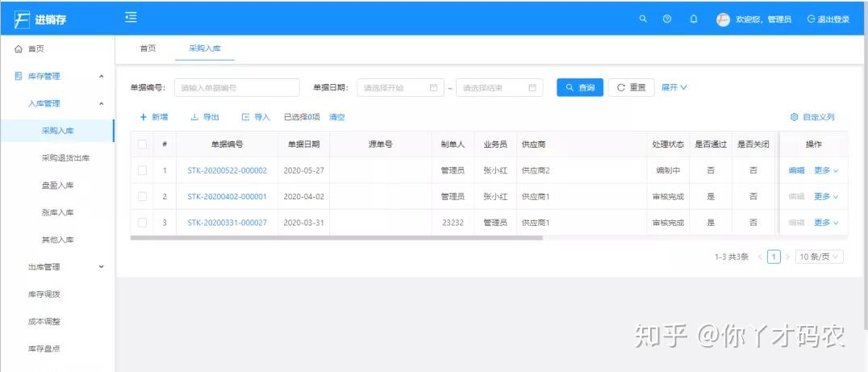Toggle the select-all header checkbox

(142, 144)
